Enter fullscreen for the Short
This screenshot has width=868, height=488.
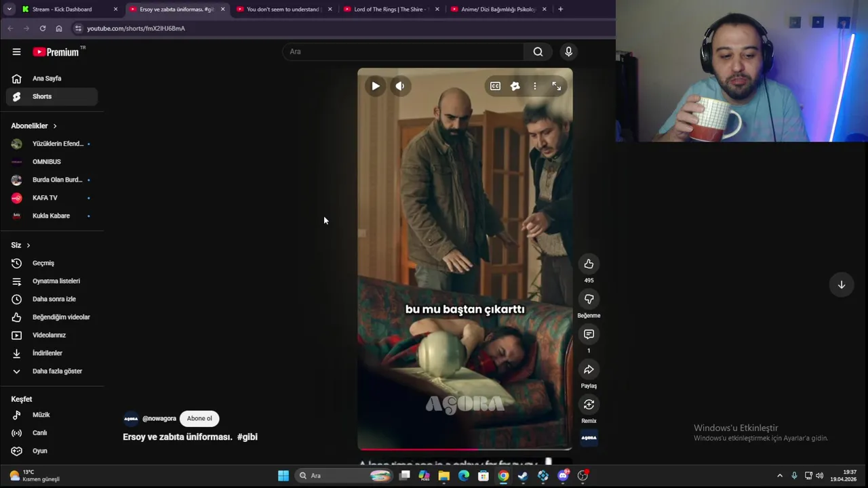coord(556,86)
